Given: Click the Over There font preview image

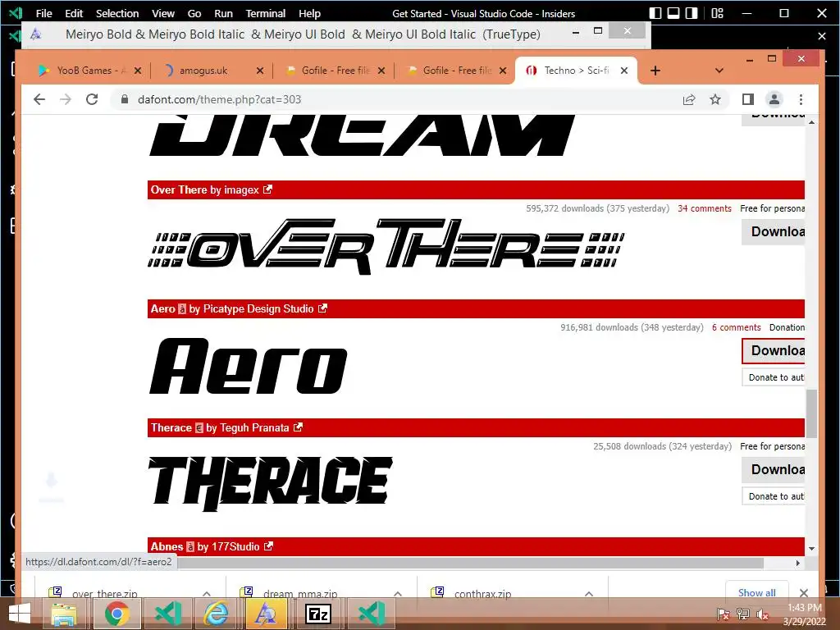Looking at the screenshot, I should point(386,247).
